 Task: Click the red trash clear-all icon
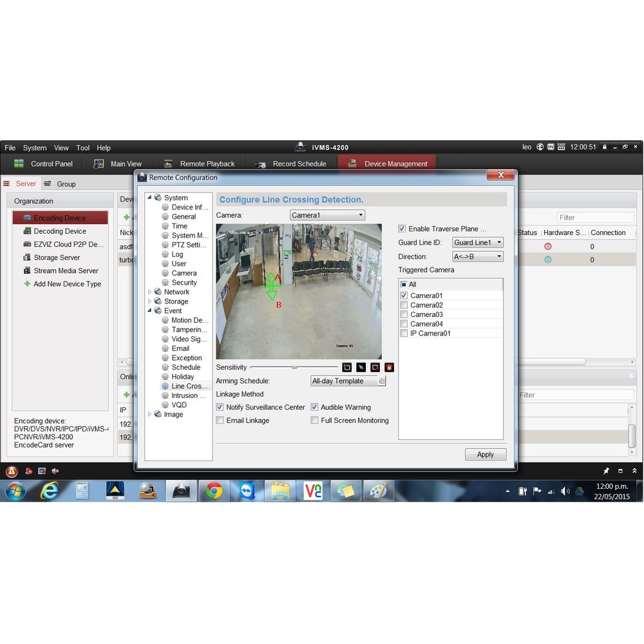(x=390, y=367)
